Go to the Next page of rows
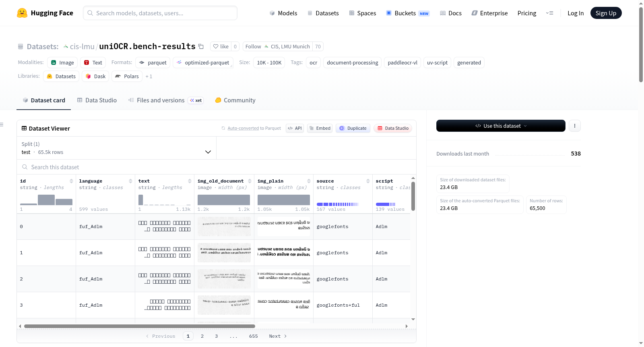 pyautogui.click(x=278, y=336)
